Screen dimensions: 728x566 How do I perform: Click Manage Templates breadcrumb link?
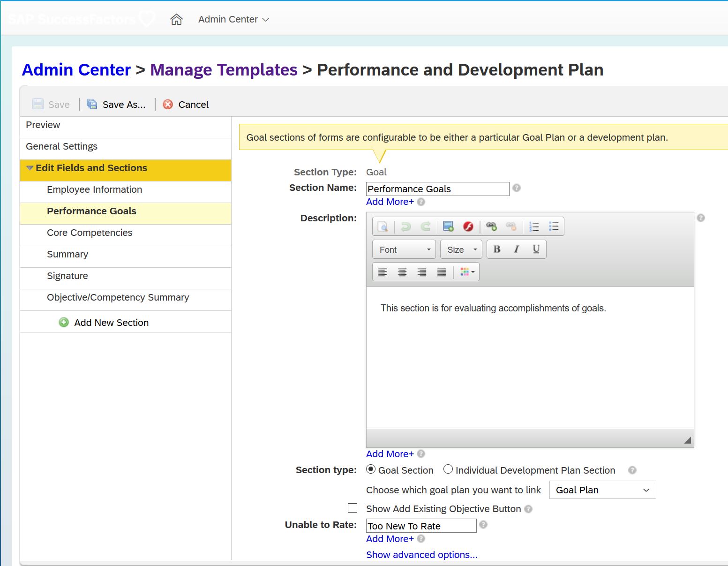click(224, 69)
